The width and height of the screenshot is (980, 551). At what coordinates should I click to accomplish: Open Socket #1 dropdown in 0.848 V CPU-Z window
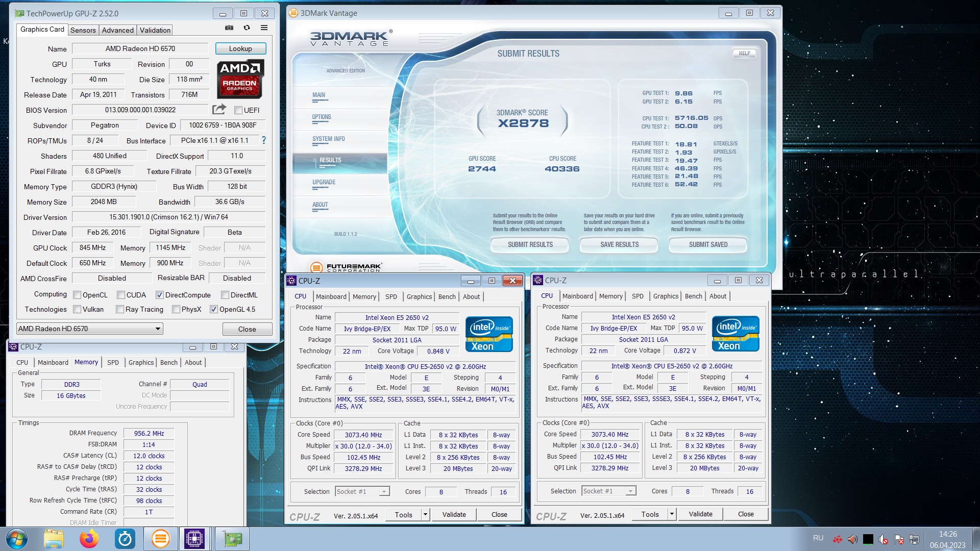(362, 491)
